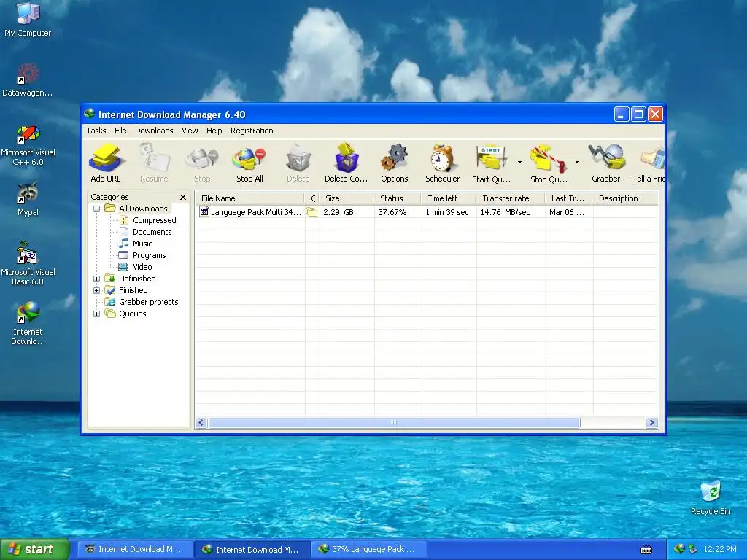Screen dimensions: 747x560
Task: Open the Help menu
Action: (214, 131)
